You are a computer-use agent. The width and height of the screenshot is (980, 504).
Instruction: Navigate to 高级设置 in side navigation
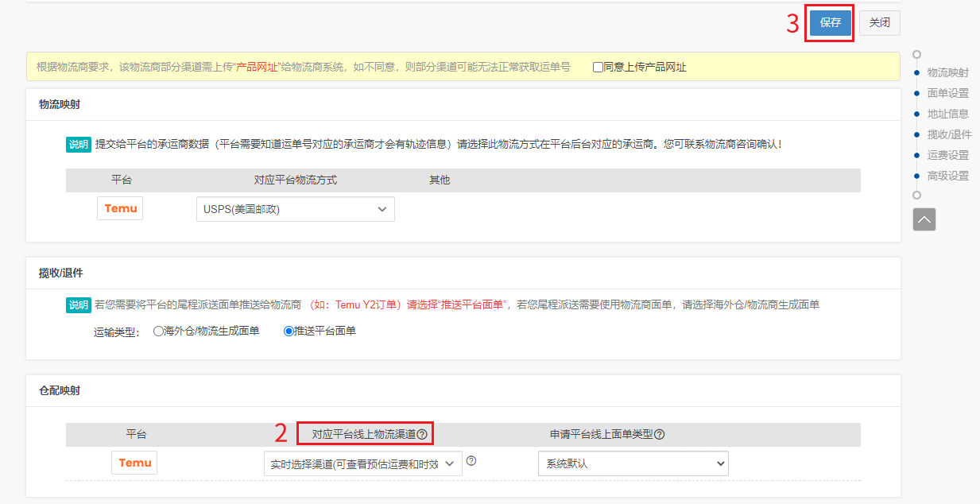click(947, 176)
